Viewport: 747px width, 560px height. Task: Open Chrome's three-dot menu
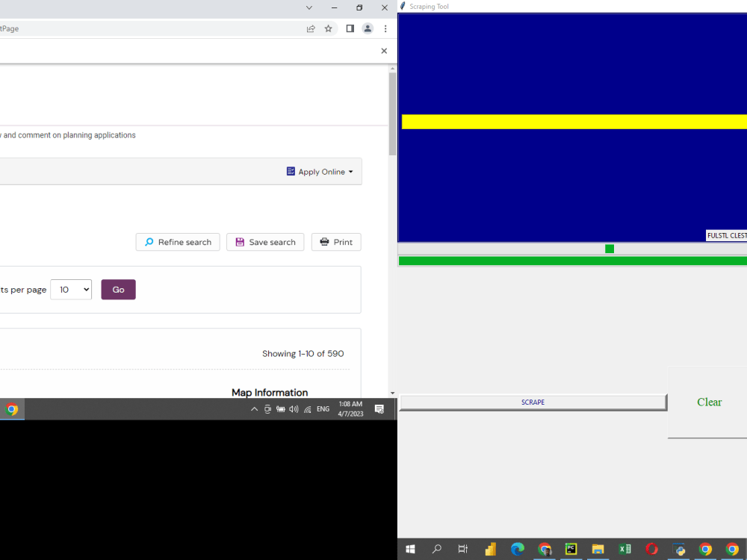[385, 28]
